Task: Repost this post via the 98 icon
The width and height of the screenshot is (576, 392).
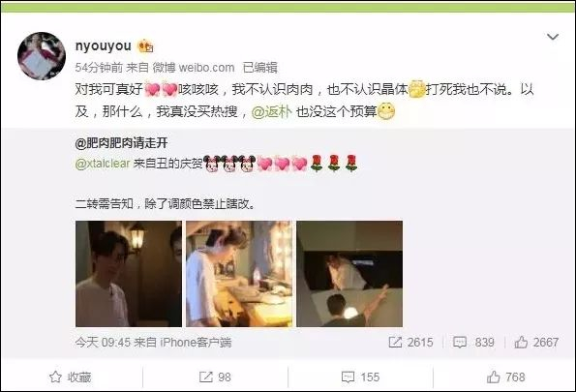Action: [x=215, y=377]
